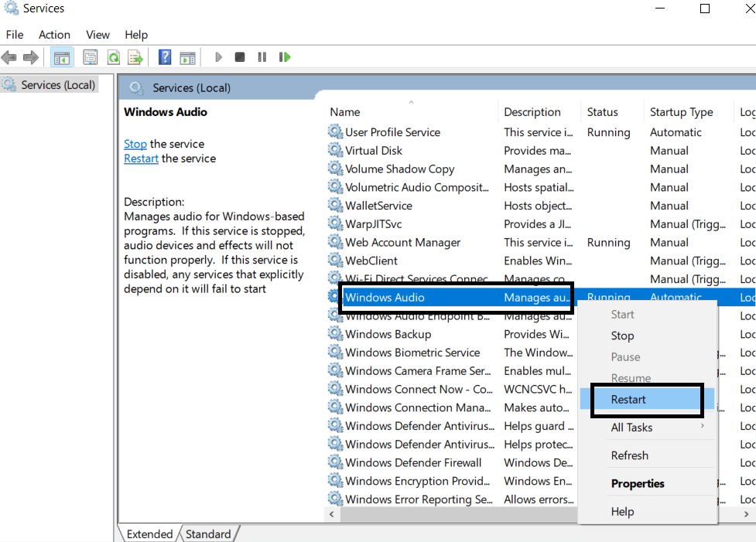756x542 pixels.
Task: Click the gear icon beside Web Account Manager
Action: tap(335, 242)
